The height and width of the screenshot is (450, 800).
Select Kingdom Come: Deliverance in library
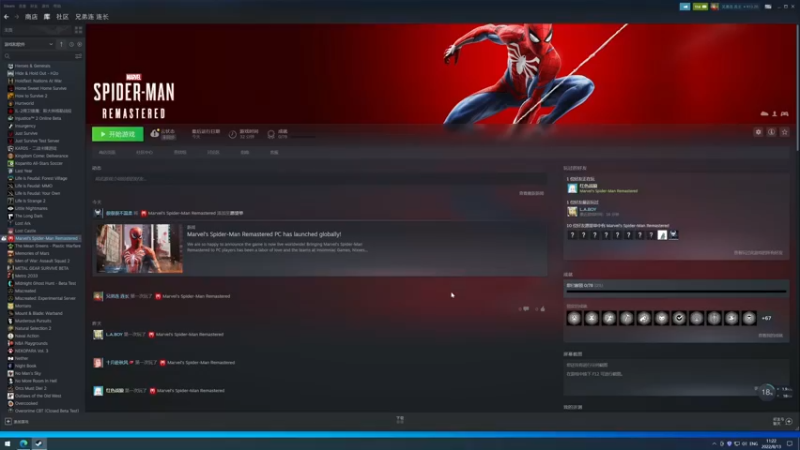coord(41,156)
